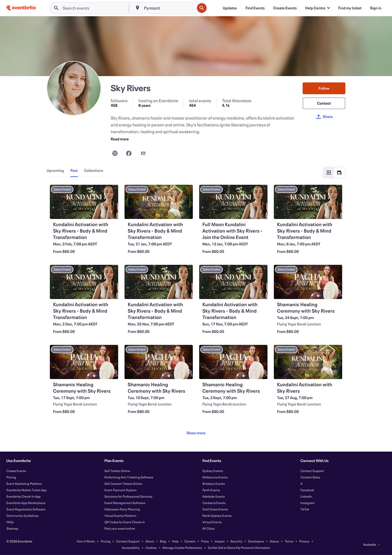Click the orange search button icon
Viewport: 392px width, 555px height.
202,8
